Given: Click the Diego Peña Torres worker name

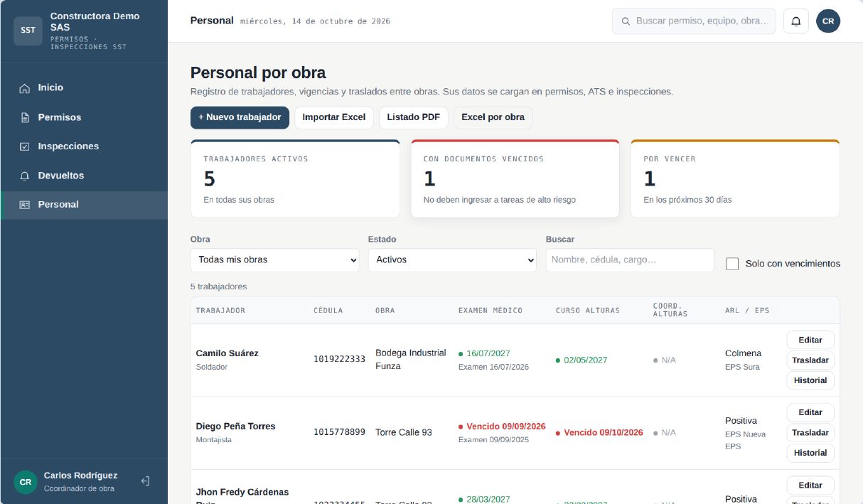Looking at the screenshot, I should tap(236, 427).
